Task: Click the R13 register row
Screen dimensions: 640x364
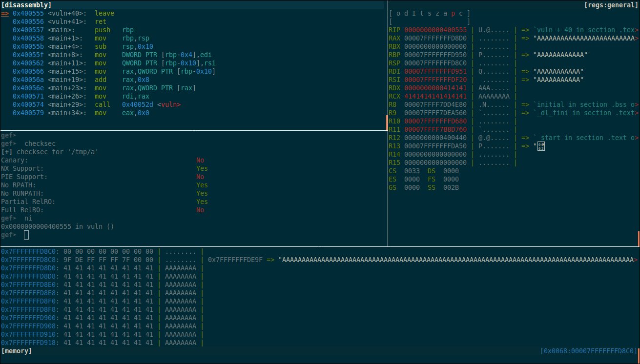Action: coord(467,146)
